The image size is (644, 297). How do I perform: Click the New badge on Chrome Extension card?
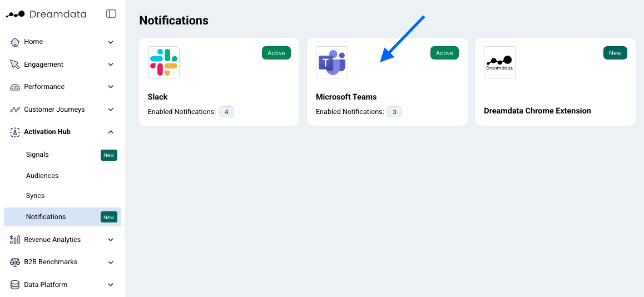pyautogui.click(x=615, y=53)
